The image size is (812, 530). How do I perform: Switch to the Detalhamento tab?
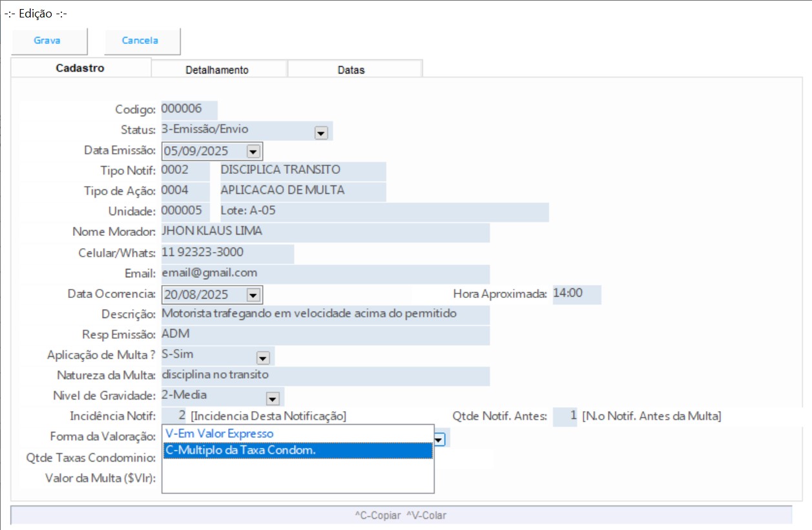(x=217, y=70)
